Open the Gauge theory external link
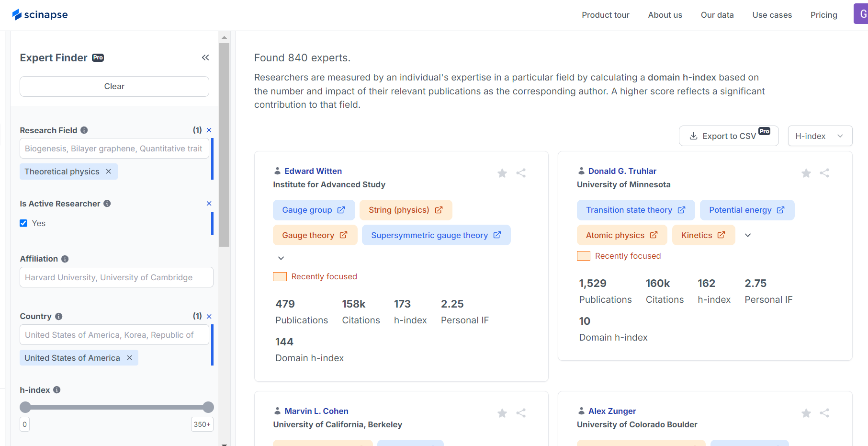Screen dimensions: 868x446 pyautogui.click(x=343, y=235)
